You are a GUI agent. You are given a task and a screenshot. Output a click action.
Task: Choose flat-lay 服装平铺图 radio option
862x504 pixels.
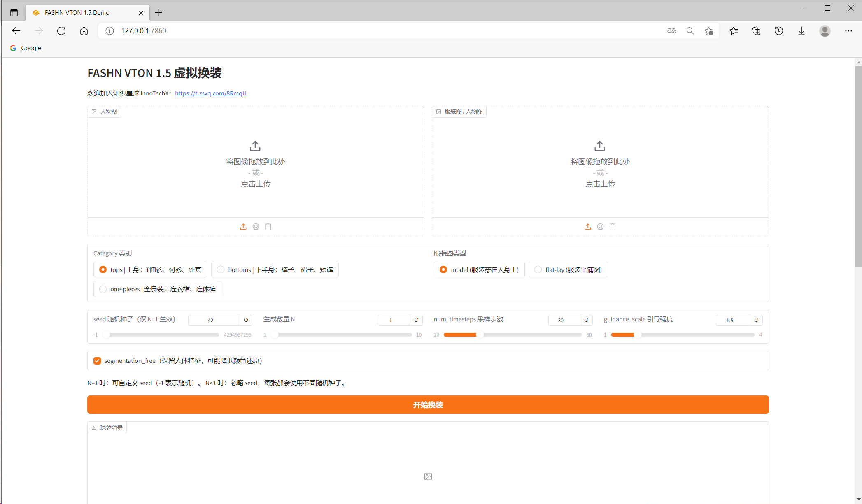(538, 269)
